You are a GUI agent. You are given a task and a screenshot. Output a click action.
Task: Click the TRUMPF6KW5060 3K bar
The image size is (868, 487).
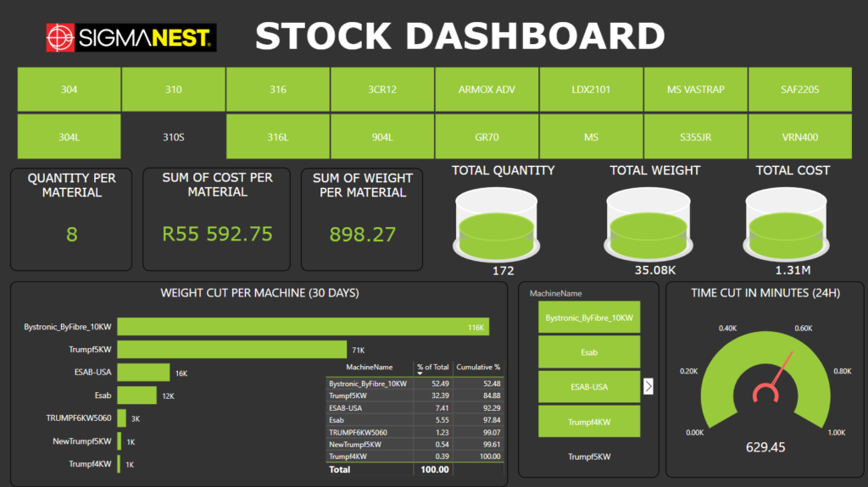(122, 418)
